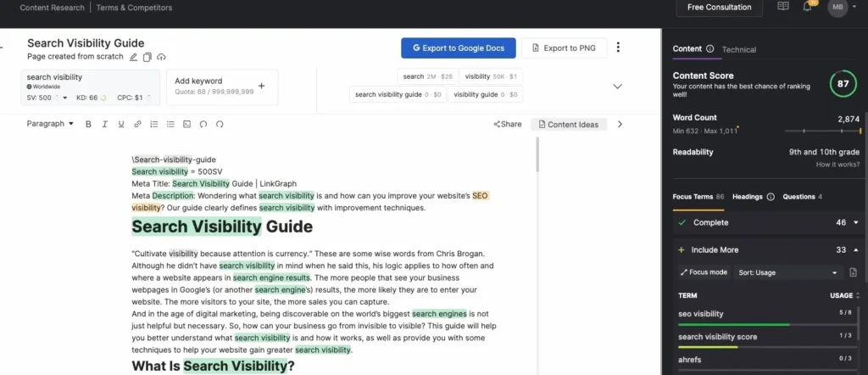The height and width of the screenshot is (375, 868).
Task: Click the Word Count range slider
Action: [x=822, y=132]
